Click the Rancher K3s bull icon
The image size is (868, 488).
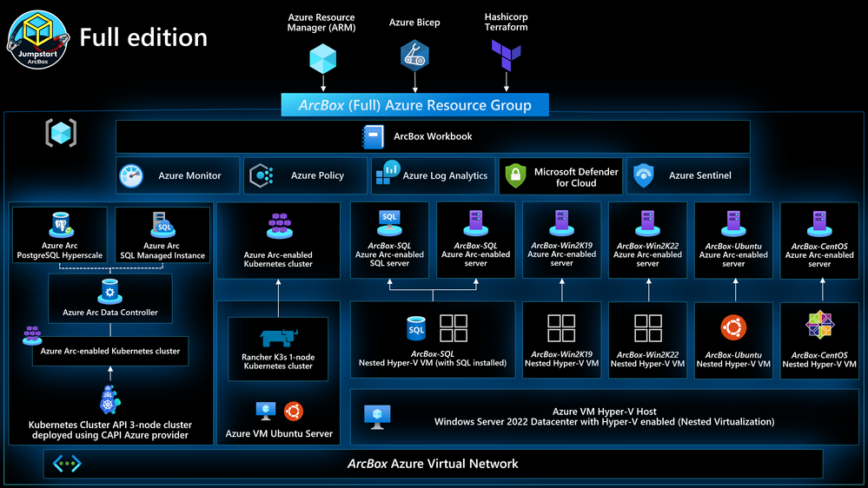(278, 337)
